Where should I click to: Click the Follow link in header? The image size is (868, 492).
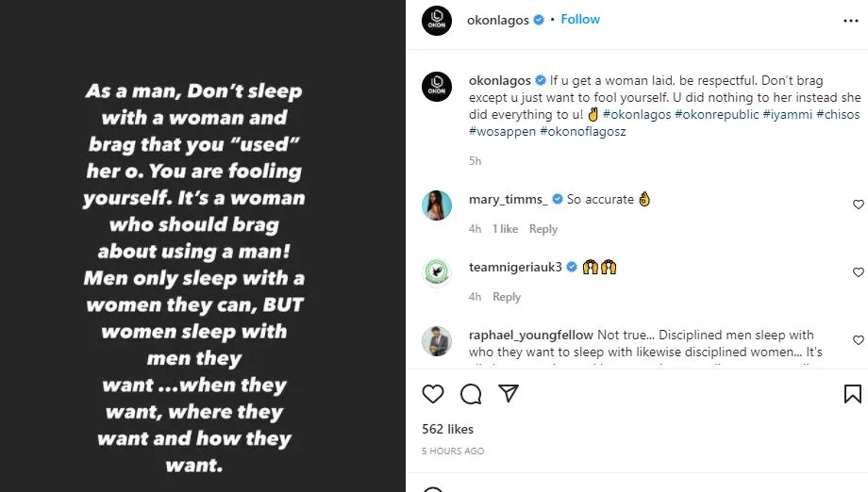click(x=580, y=20)
